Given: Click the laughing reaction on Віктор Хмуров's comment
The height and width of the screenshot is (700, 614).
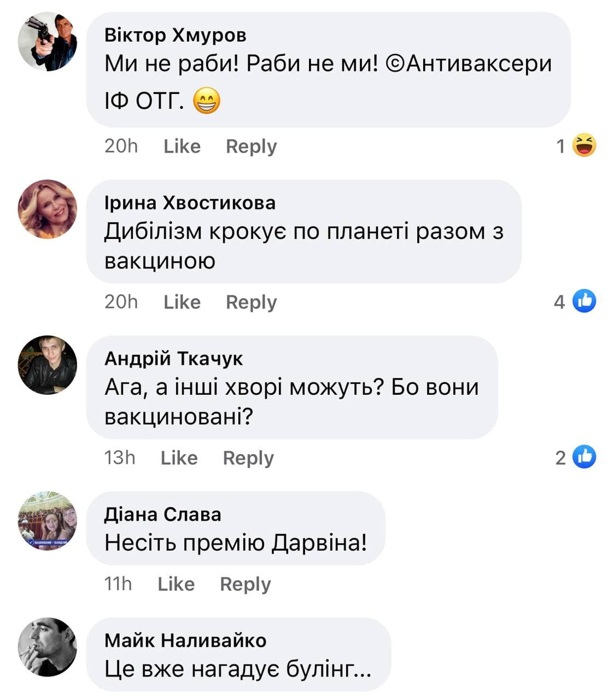Looking at the screenshot, I should 584,145.
